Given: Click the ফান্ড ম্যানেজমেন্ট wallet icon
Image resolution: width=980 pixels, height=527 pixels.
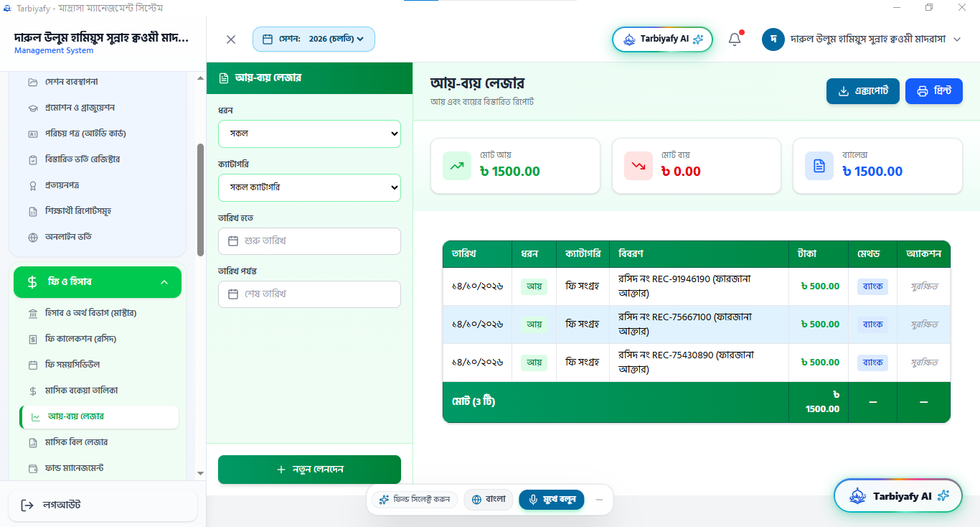Looking at the screenshot, I should coord(33,468).
